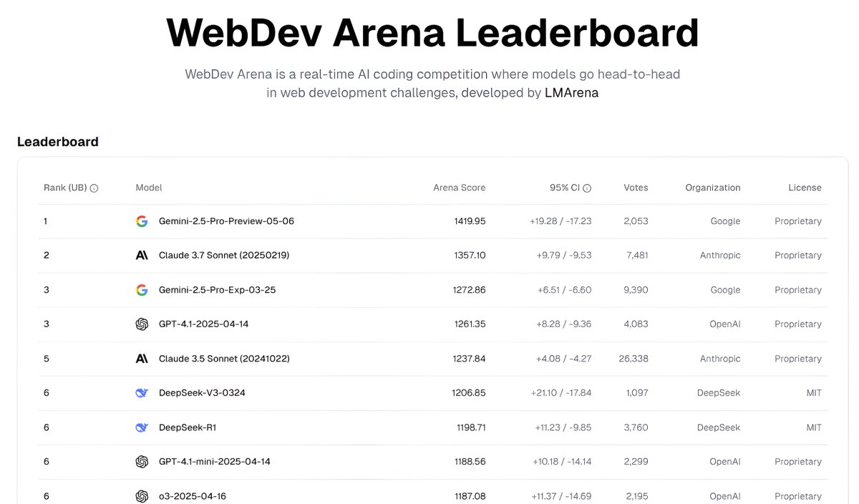Select the Gemini-2.5-Pro-Preview-05-06 model name
The image size is (859, 504).
pos(226,221)
